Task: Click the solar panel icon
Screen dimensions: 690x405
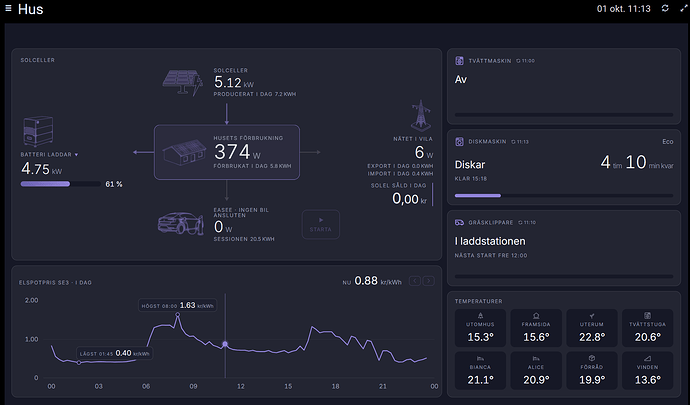Action: pyautogui.click(x=183, y=82)
